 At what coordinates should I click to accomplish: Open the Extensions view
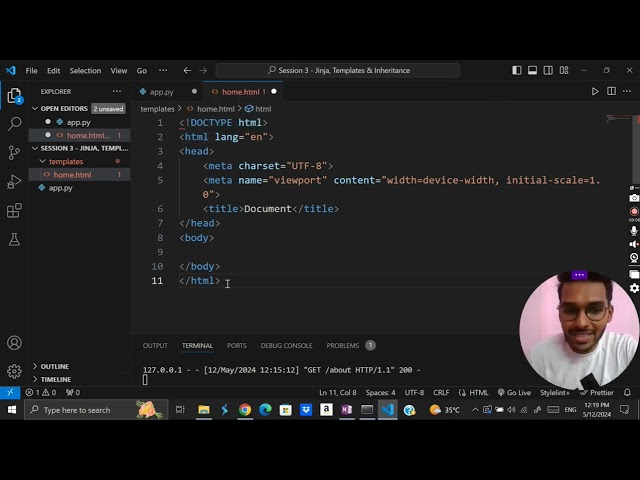pyautogui.click(x=14, y=211)
